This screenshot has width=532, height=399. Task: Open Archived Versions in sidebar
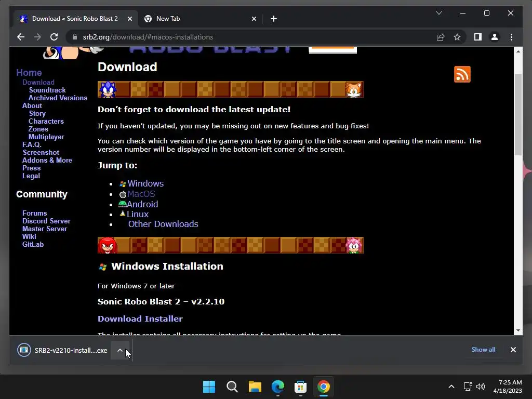click(58, 98)
